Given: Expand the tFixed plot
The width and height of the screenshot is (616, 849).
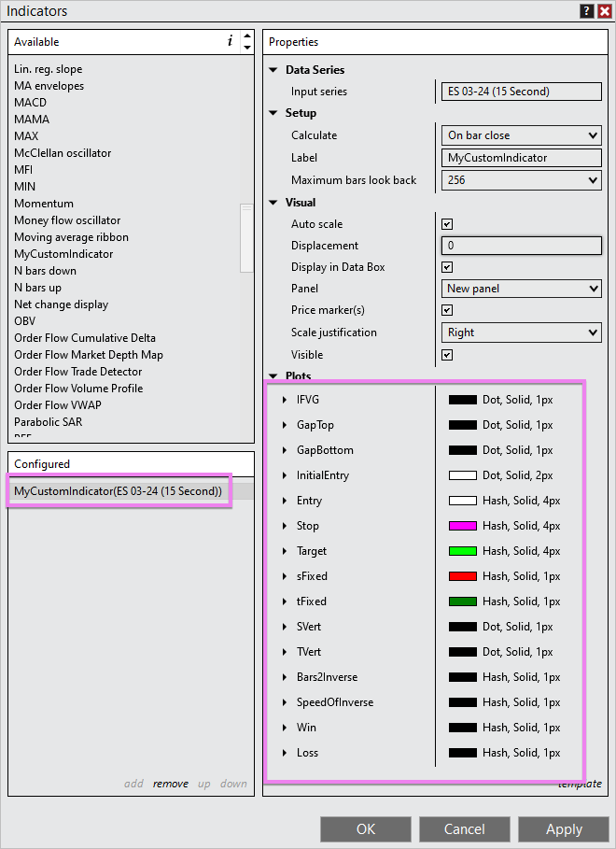Looking at the screenshot, I should click(x=284, y=601).
